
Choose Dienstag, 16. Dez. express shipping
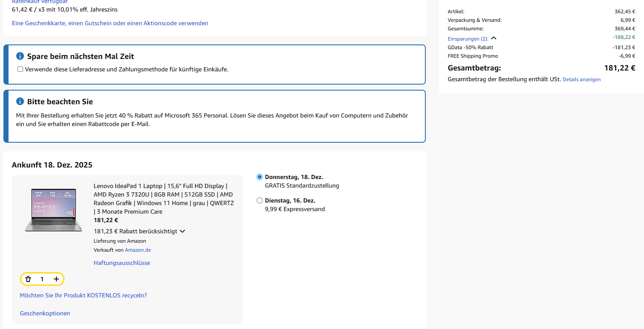(260, 200)
